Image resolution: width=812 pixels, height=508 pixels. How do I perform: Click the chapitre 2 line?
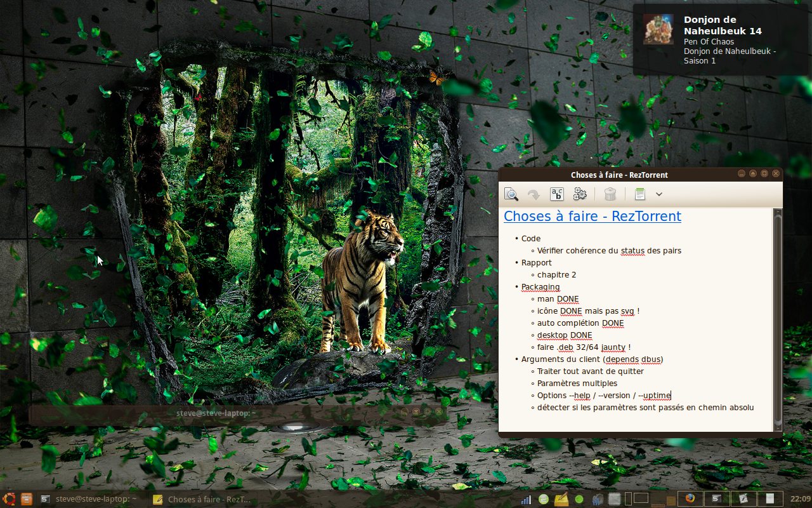pos(556,275)
